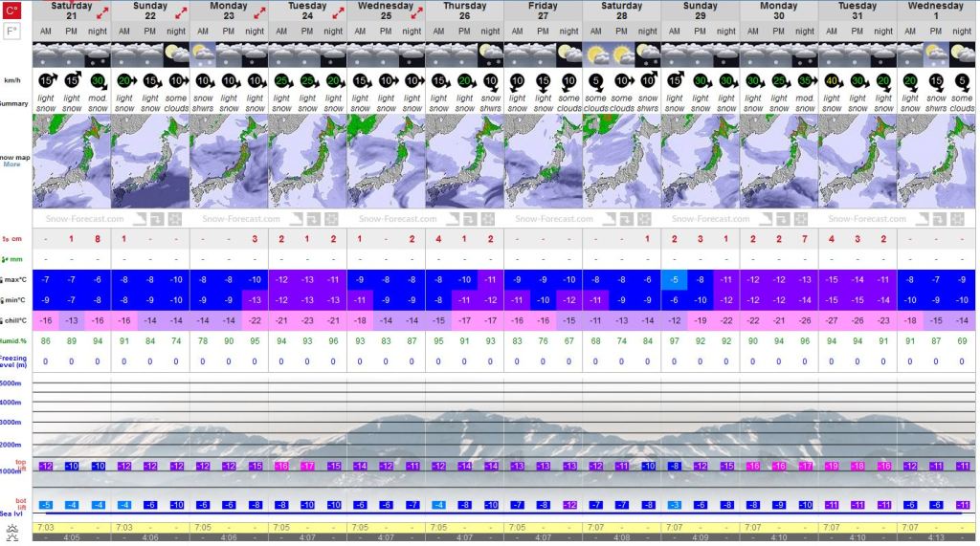Click Saturday 28 AM partly sunny weather icon
Screen dimensions: 980x546
point(595,53)
